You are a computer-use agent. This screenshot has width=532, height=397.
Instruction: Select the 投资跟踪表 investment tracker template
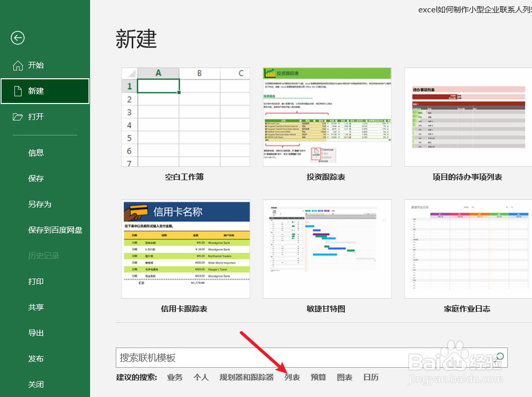327,117
